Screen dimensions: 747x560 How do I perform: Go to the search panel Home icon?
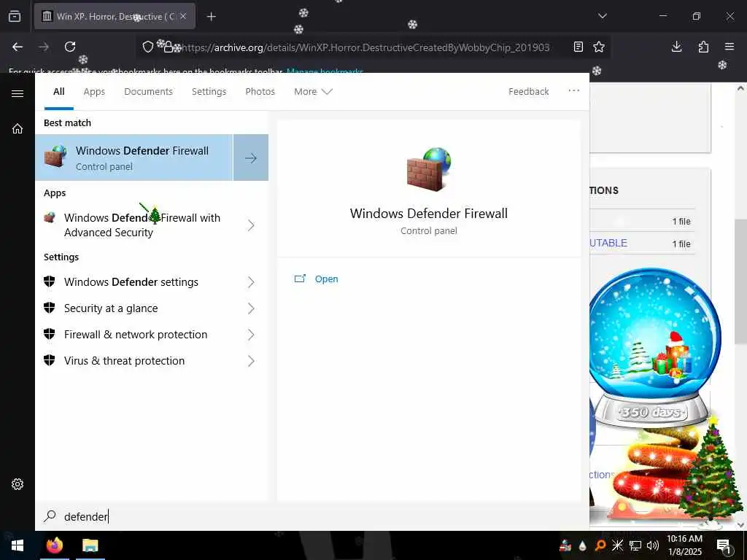[18, 128]
